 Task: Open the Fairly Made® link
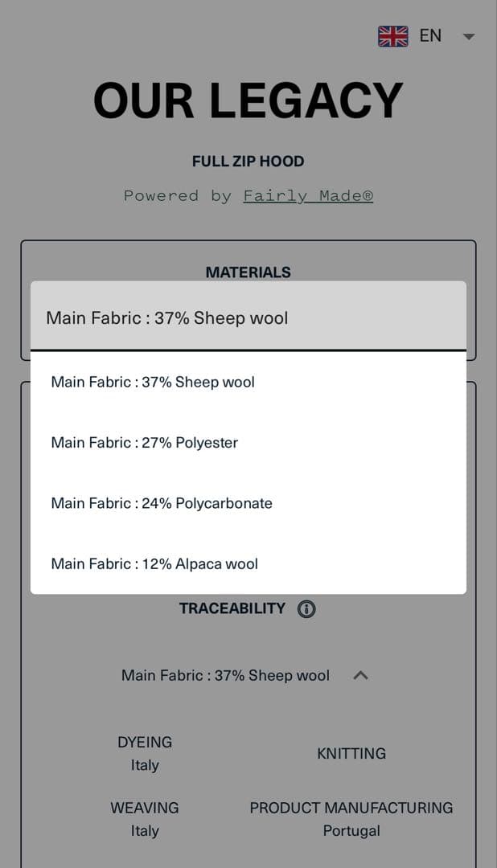click(308, 196)
